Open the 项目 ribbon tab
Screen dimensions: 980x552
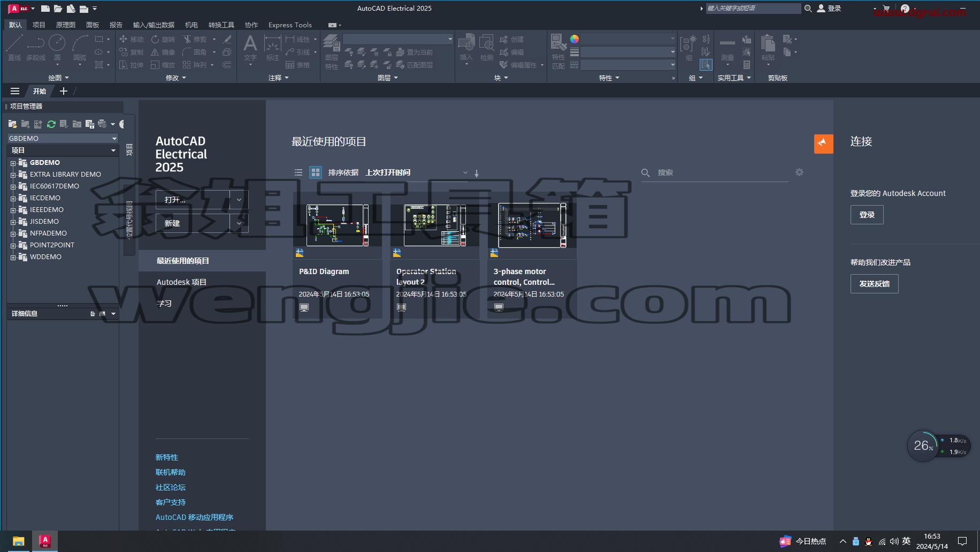(x=39, y=25)
